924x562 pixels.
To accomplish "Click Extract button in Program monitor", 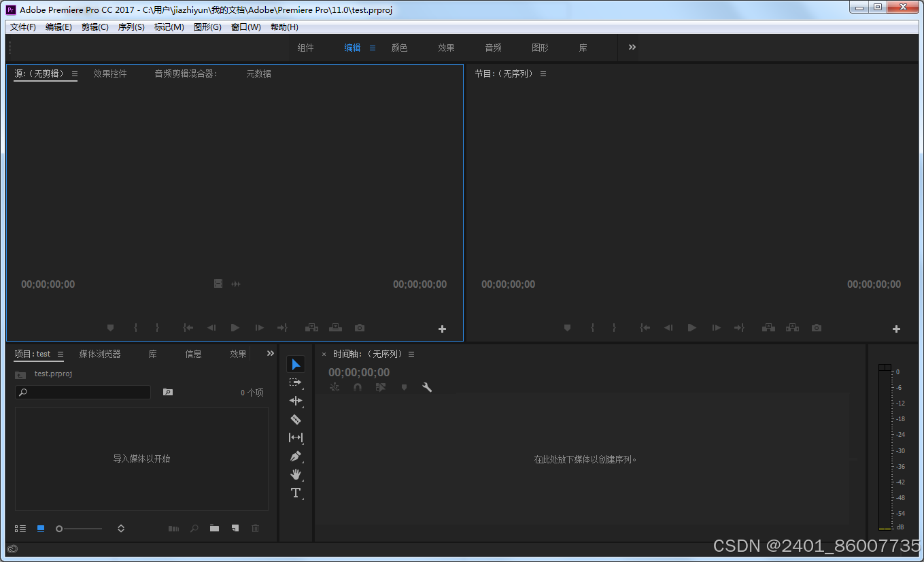I will coord(793,328).
